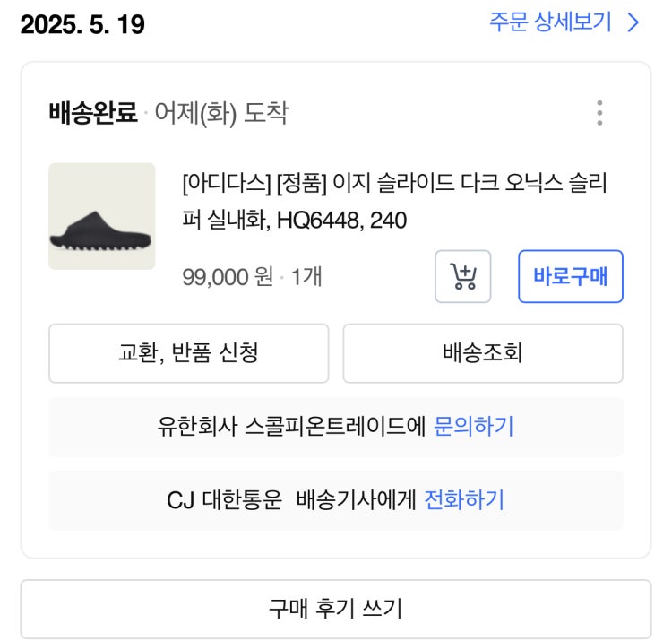Image resolution: width=672 pixels, height=641 pixels.
Task: Click the chevron next to 주문 상세보기
Action: click(x=633, y=22)
